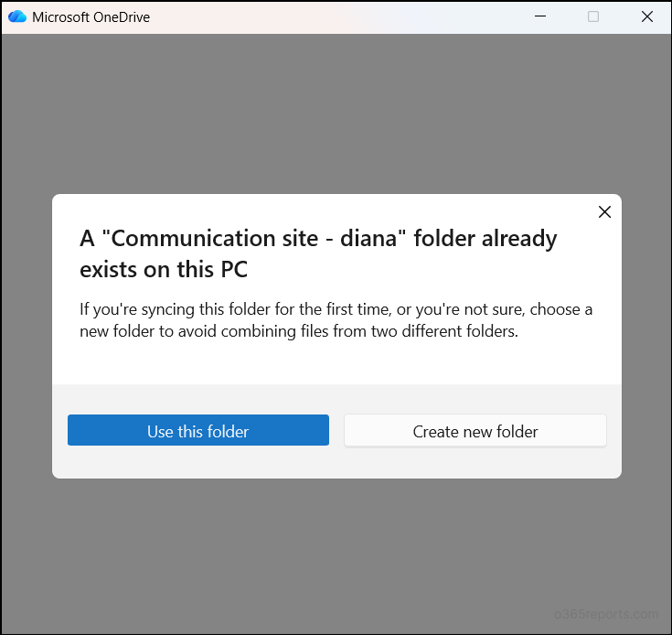This screenshot has height=635, width=672.
Task: Click the Use this folder button
Action: coord(198,430)
